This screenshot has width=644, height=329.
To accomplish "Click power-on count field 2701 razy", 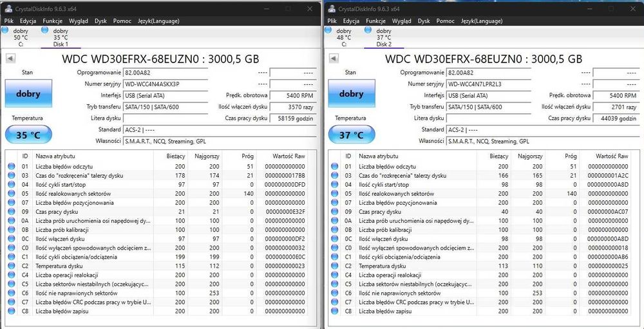I will (x=616, y=107).
